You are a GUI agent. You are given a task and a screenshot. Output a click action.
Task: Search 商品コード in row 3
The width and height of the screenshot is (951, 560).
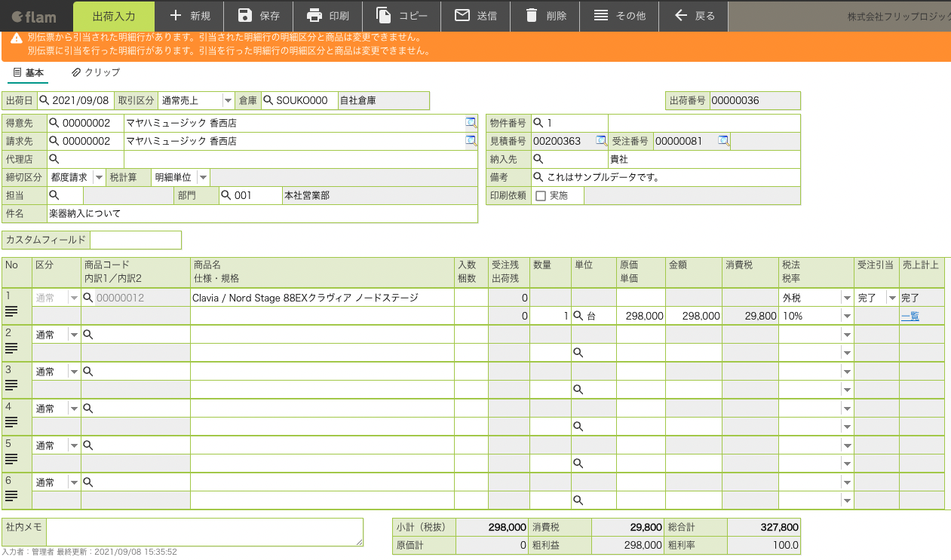pos(87,372)
